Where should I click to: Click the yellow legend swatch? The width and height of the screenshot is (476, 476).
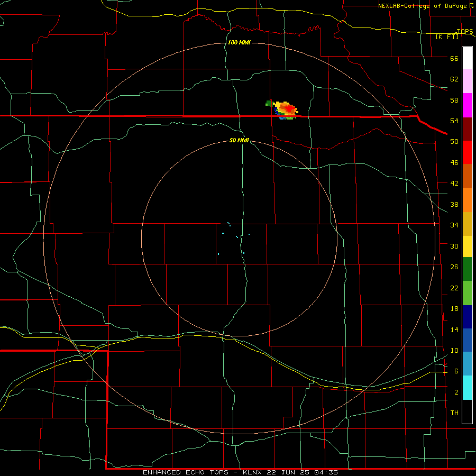click(x=467, y=246)
